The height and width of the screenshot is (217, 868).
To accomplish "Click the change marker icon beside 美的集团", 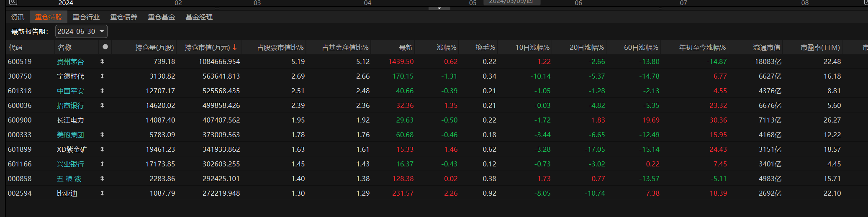I will (x=102, y=135).
